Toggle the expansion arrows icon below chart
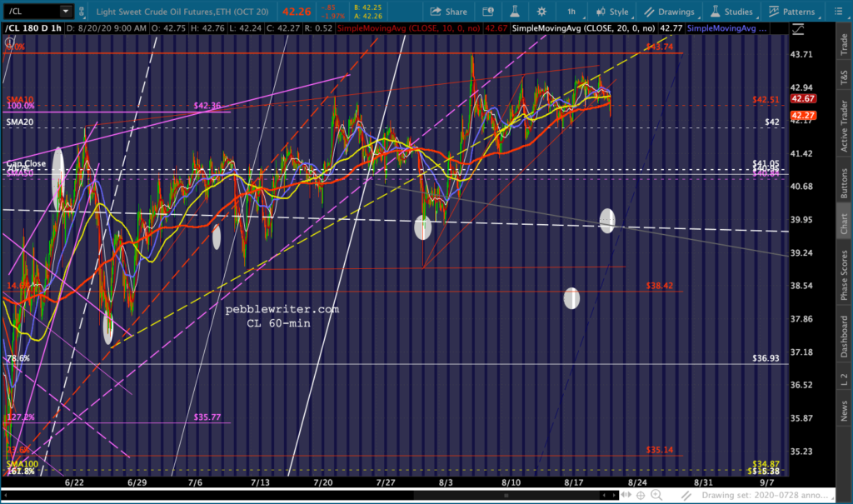The width and height of the screenshot is (853, 504). 626,495
